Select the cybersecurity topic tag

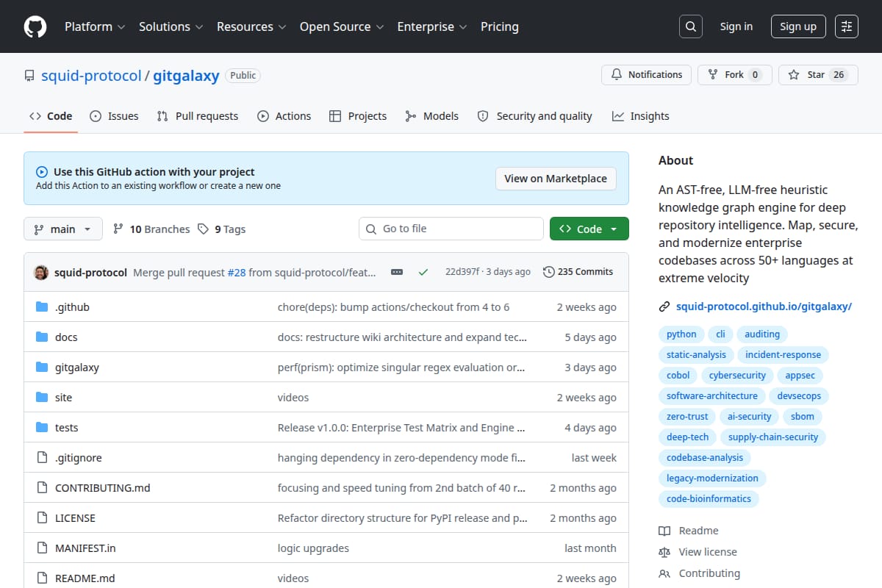tap(737, 376)
